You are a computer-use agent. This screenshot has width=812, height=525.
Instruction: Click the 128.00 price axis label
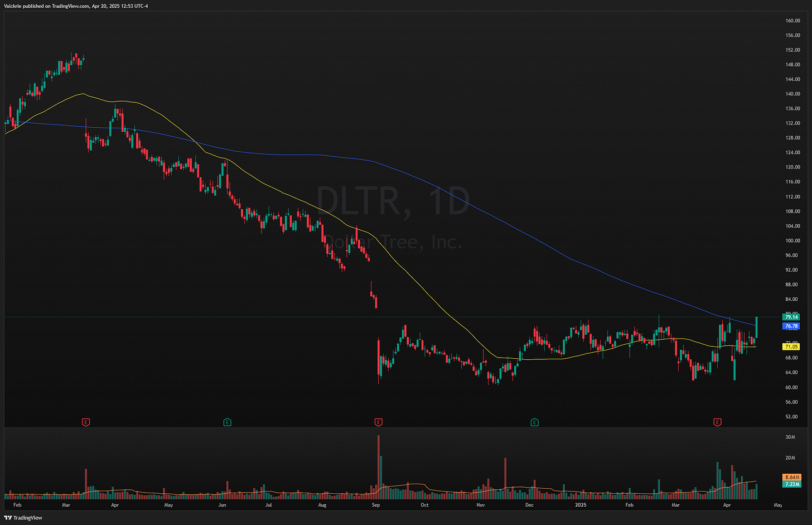coord(792,138)
